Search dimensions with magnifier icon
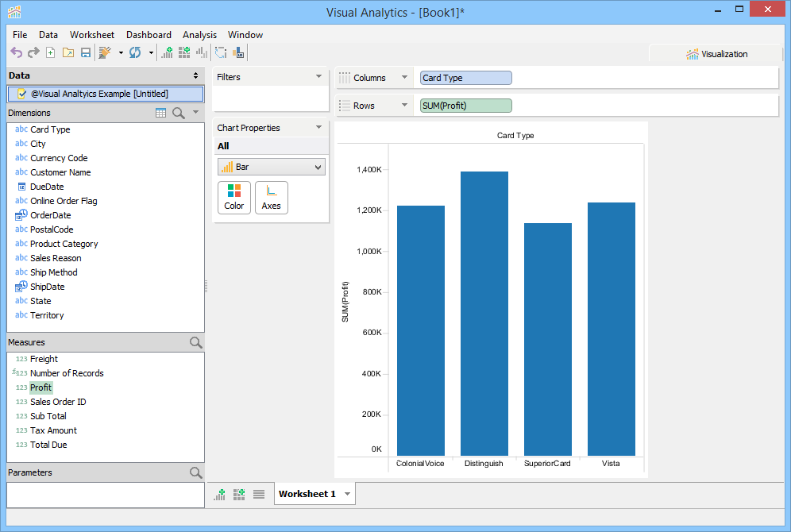791x532 pixels. pyautogui.click(x=179, y=113)
